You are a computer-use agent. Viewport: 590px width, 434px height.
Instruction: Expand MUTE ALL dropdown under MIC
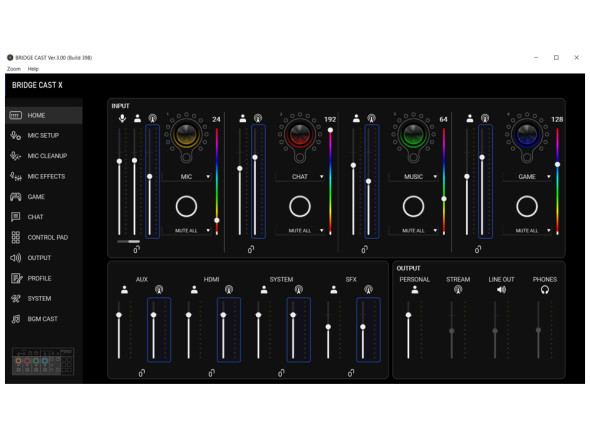tap(187, 230)
